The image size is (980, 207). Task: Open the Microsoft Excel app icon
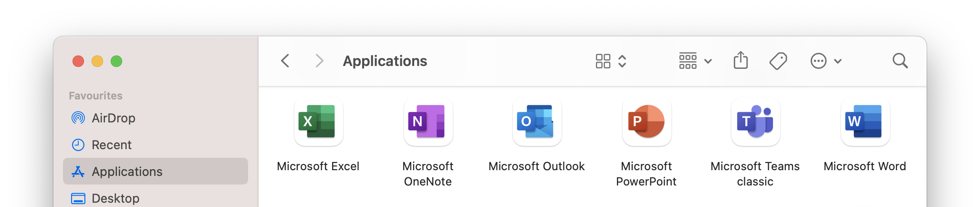pyautogui.click(x=318, y=122)
